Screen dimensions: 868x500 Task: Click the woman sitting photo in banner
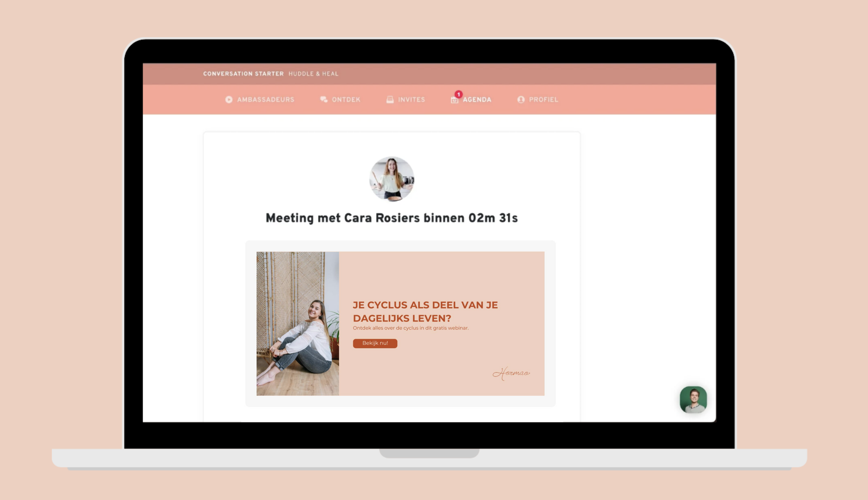pyautogui.click(x=298, y=323)
